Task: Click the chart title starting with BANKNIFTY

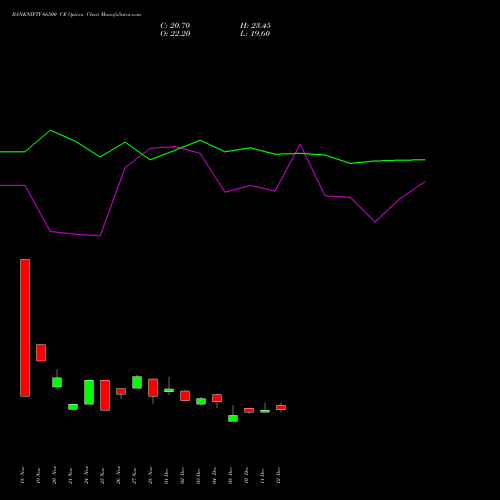Action: coord(76,15)
